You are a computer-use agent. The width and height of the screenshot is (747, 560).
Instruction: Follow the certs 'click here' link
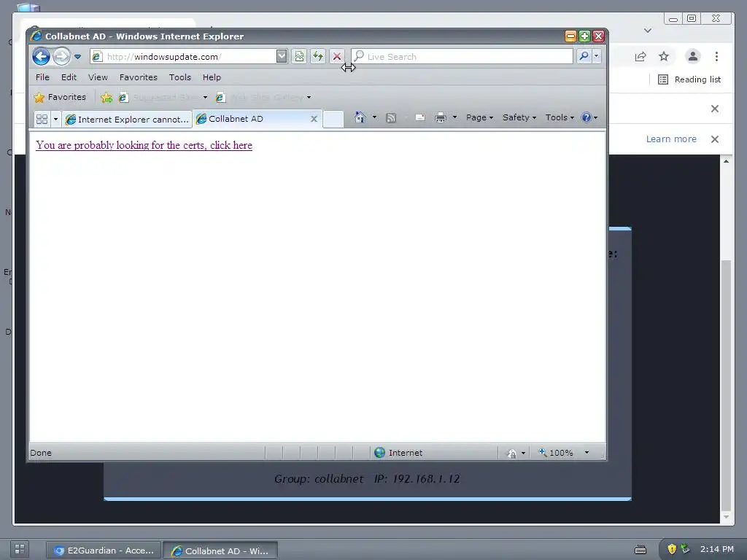144,145
